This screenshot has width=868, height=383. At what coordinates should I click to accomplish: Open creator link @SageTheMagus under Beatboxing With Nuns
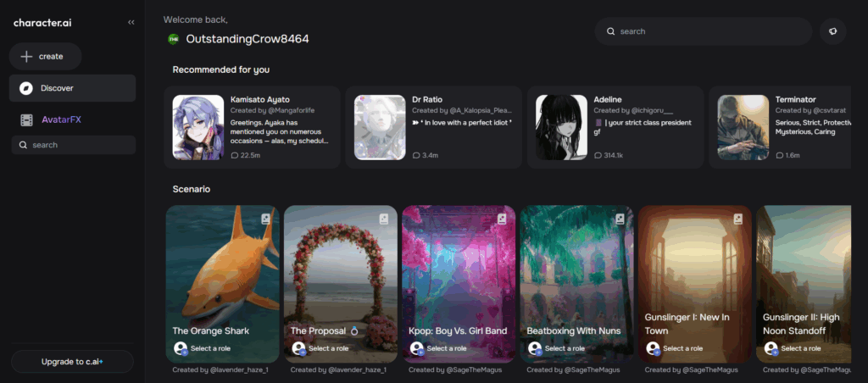click(x=586, y=369)
